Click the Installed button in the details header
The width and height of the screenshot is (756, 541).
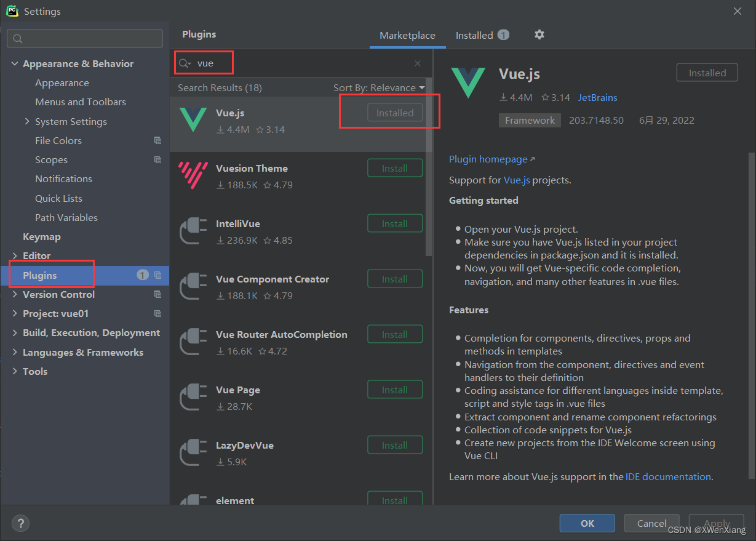[x=707, y=73]
